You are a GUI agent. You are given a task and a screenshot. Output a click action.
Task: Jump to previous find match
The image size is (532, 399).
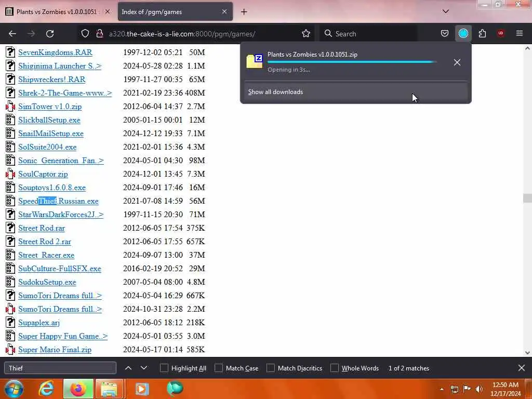pyautogui.click(x=128, y=368)
